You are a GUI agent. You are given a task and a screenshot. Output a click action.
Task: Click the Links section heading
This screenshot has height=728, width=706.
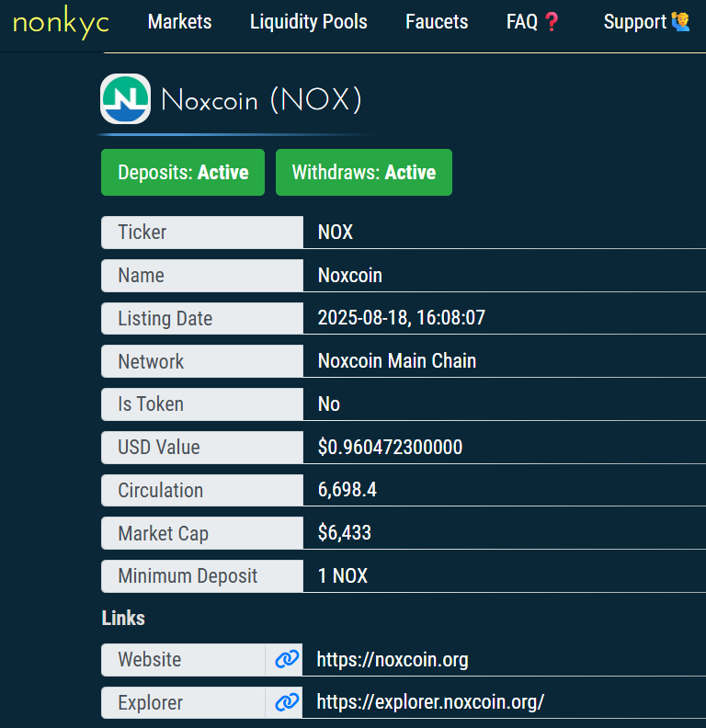click(x=123, y=618)
